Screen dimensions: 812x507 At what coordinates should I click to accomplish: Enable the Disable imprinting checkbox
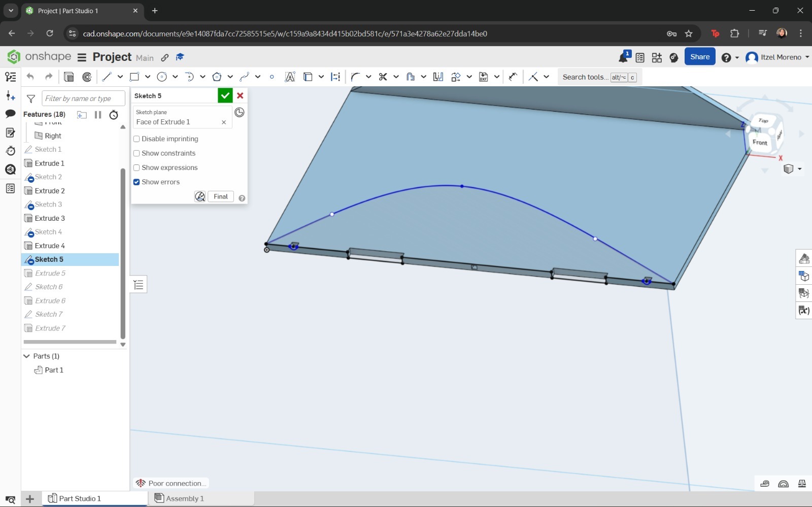click(137, 139)
